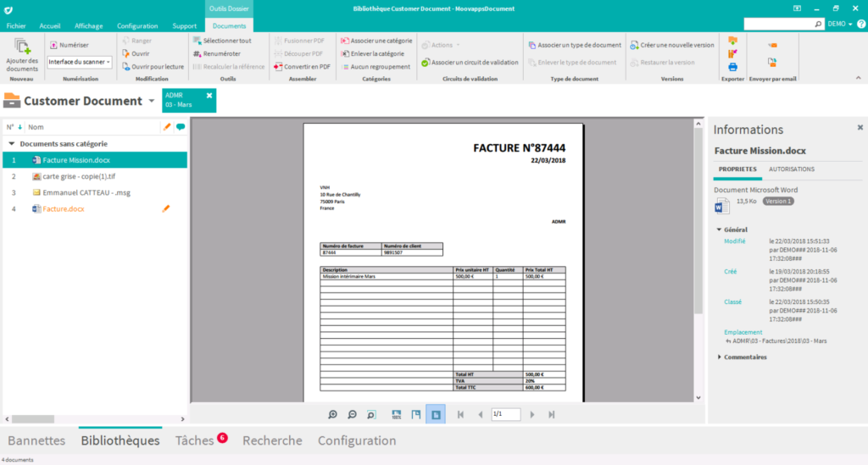Click Ouvrir in the Modification group
The height and width of the screenshot is (465, 868).
[136, 53]
